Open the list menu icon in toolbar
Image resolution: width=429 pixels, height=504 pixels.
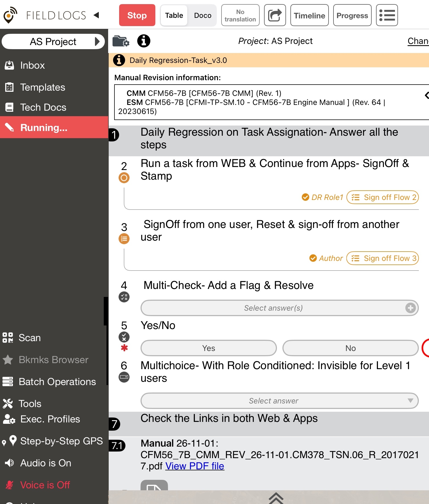387,15
